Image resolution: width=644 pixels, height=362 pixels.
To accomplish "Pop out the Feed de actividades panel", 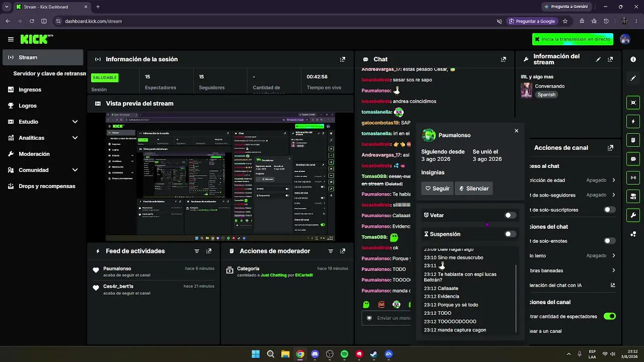I will [x=209, y=251].
